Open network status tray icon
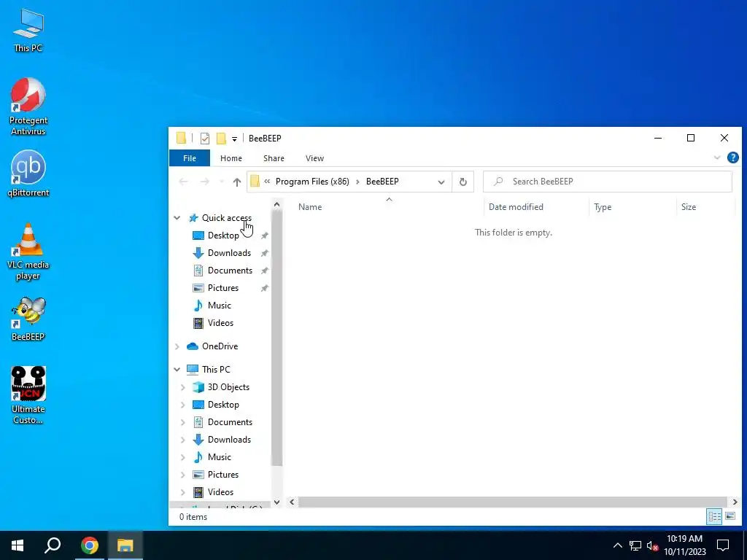 tap(635, 545)
